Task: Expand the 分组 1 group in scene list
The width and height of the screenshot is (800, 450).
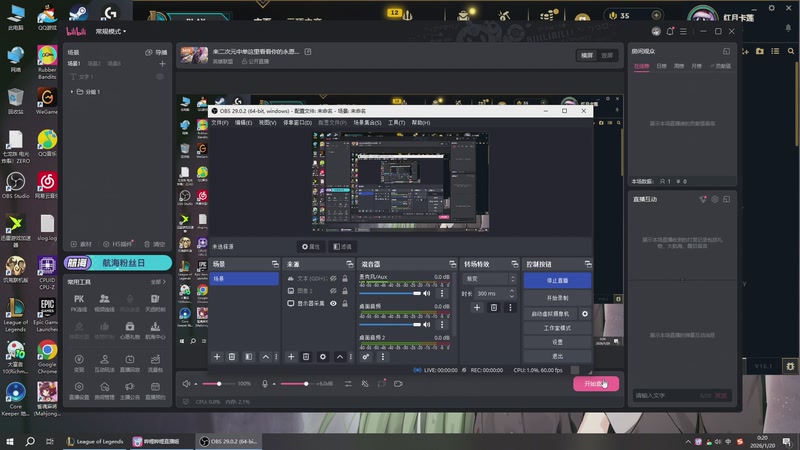Action: (x=72, y=92)
